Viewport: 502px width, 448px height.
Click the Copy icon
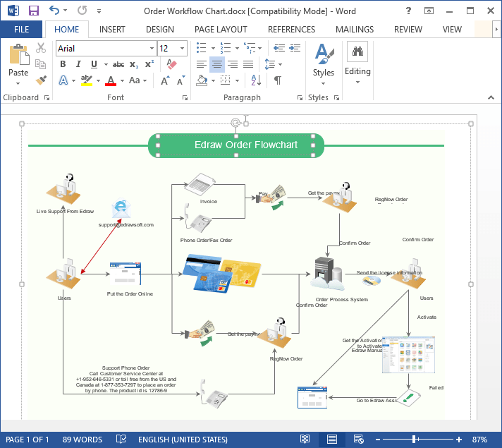pyautogui.click(x=41, y=64)
